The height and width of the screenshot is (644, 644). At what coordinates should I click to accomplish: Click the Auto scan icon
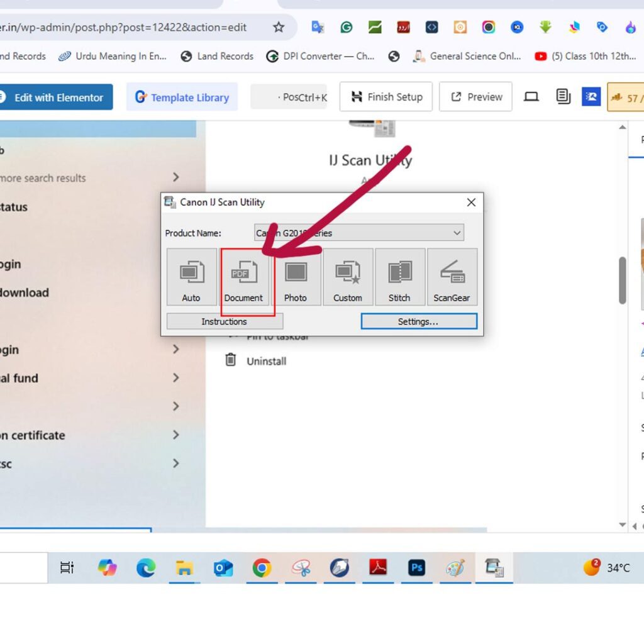(191, 277)
